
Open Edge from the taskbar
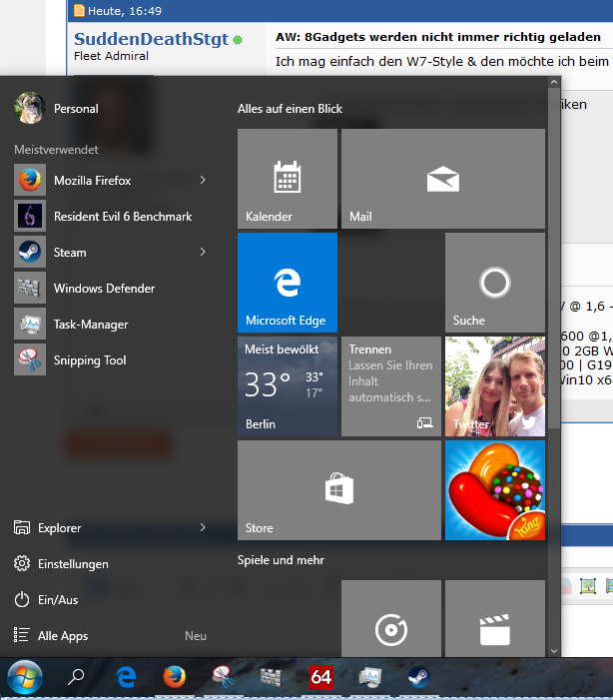click(127, 677)
